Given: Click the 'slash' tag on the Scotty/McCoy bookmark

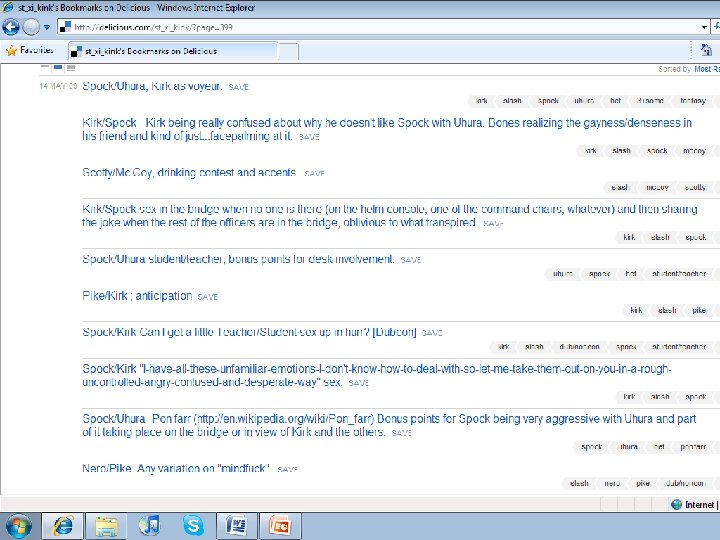Looking at the screenshot, I should tap(620, 187).
